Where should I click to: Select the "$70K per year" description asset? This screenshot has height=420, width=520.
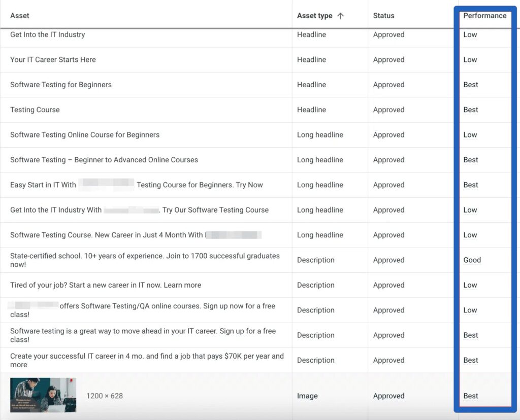point(147,360)
